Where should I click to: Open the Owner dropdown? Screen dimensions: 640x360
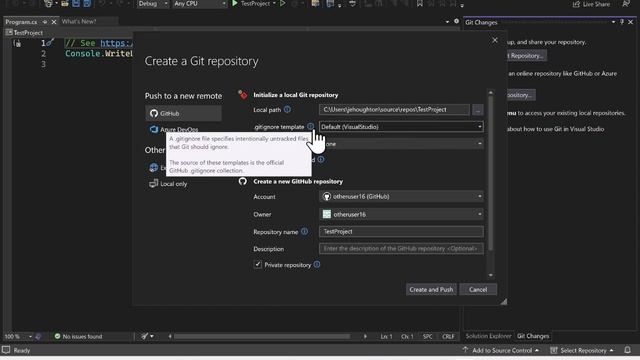click(401, 214)
